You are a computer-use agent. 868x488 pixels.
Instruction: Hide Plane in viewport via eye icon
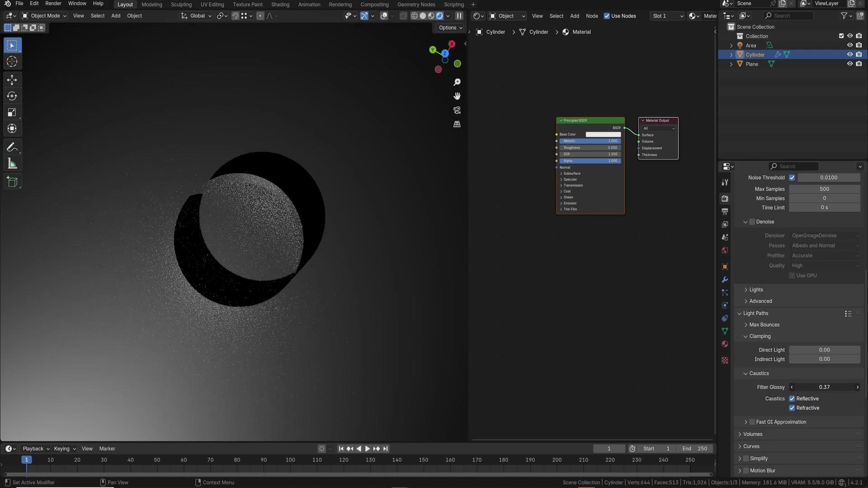850,64
